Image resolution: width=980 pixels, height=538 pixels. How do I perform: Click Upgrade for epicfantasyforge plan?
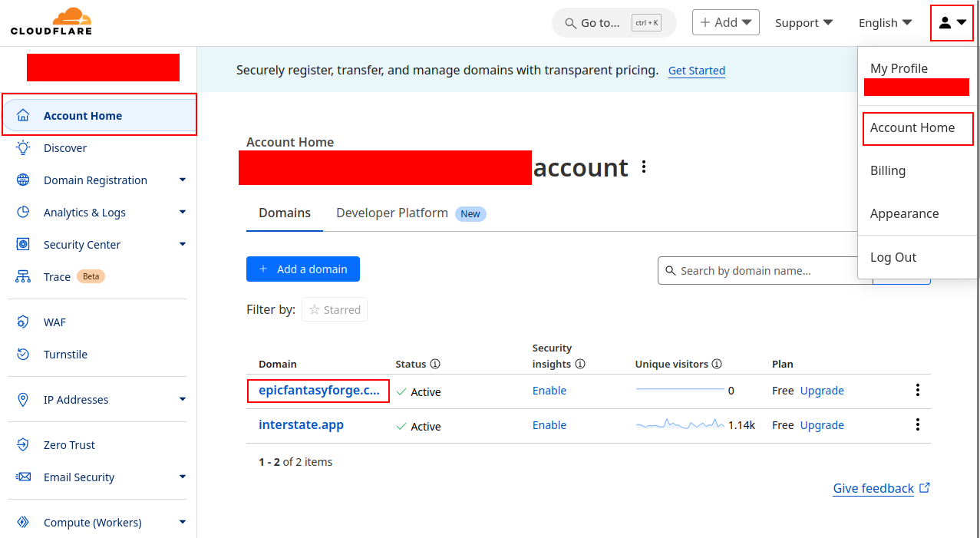tap(822, 391)
